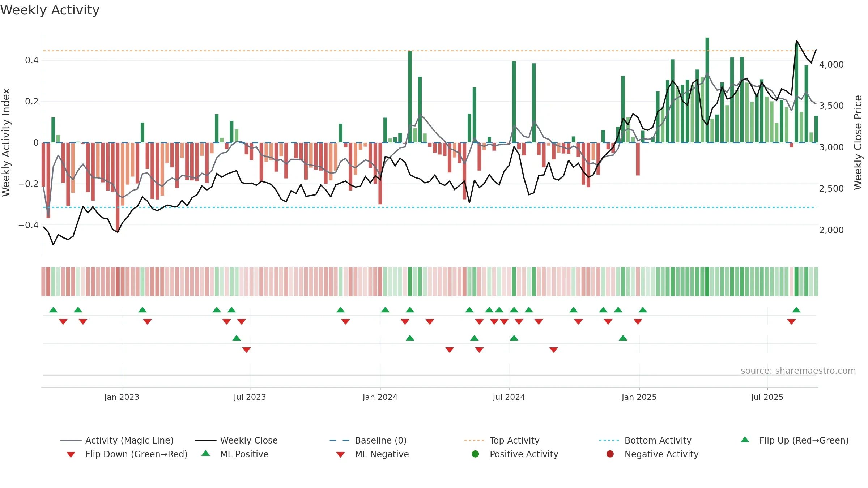Click the Weekly Activity chart title

(x=50, y=10)
